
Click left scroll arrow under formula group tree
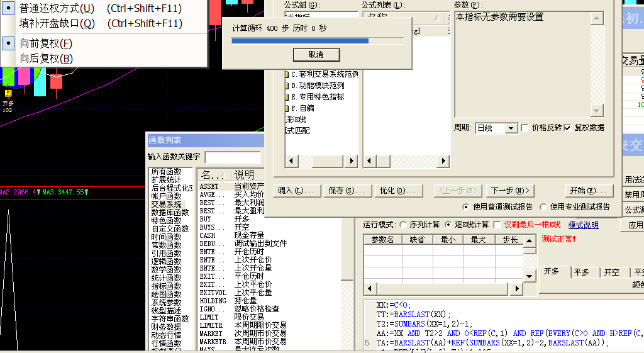tap(291, 160)
